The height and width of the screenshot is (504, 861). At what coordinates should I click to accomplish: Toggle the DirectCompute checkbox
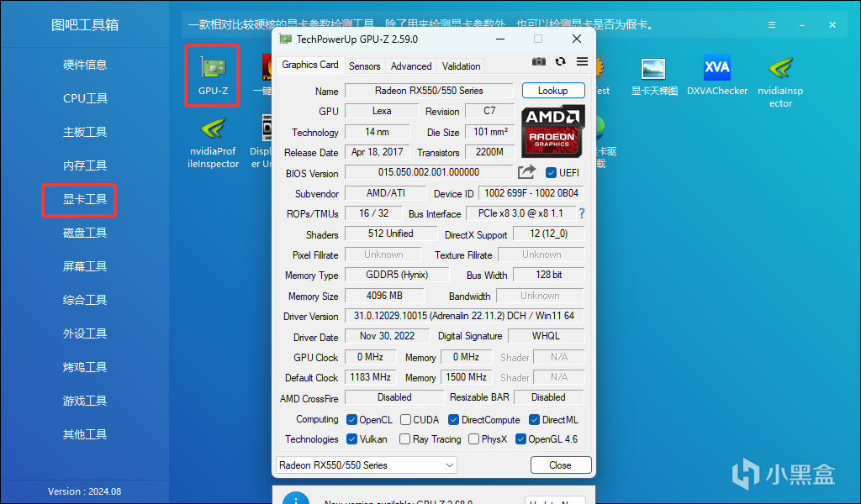coord(453,419)
